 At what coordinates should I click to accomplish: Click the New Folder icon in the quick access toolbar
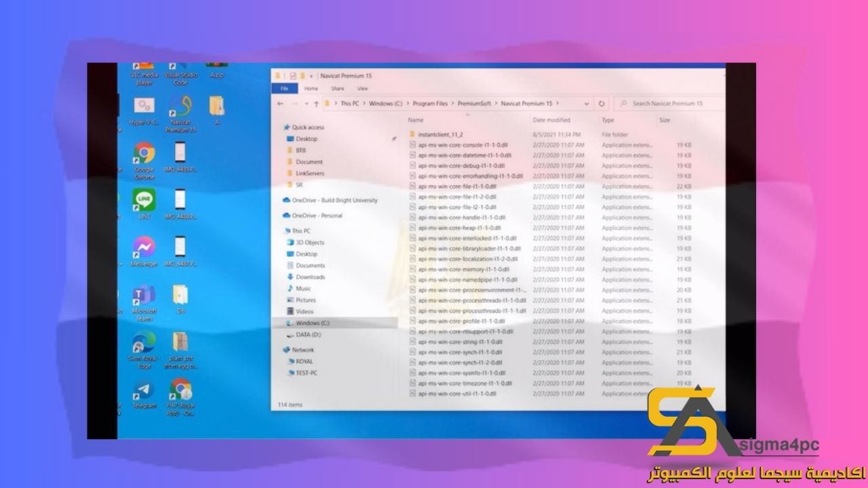pos(302,76)
